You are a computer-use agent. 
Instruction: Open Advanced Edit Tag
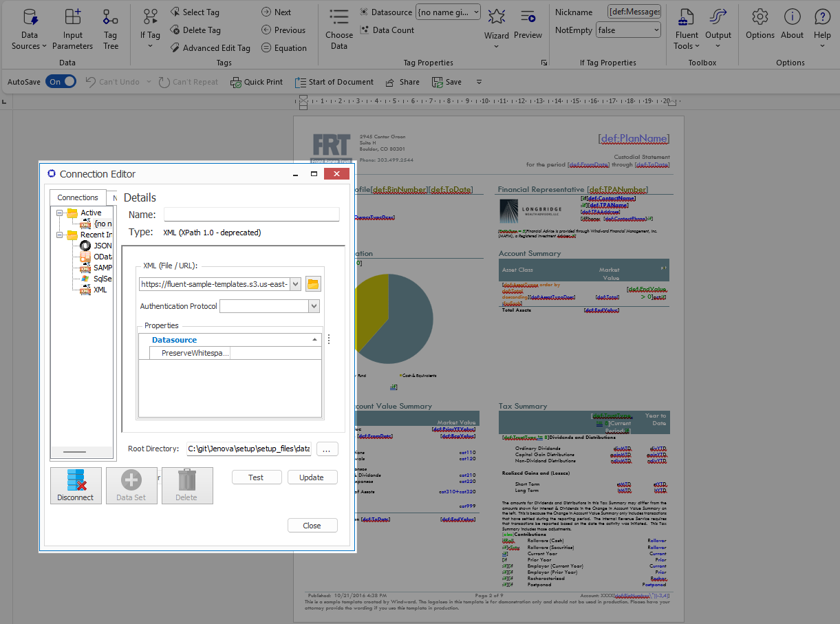click(x=209, y=48)
